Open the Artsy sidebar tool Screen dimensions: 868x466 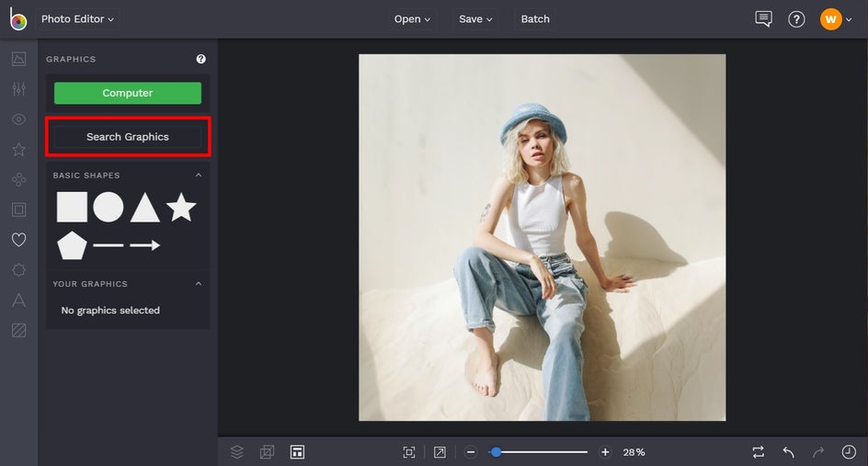pos(18,179)
